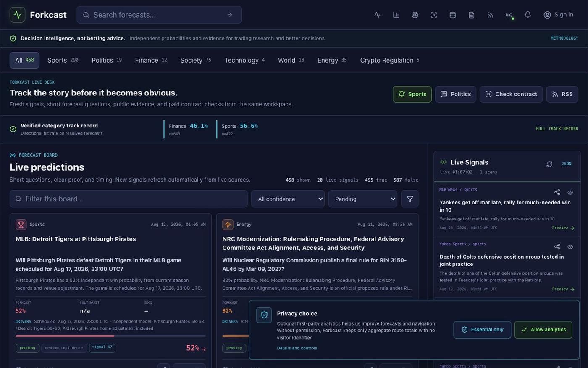Switch to Finance category tab

[151, 60]
